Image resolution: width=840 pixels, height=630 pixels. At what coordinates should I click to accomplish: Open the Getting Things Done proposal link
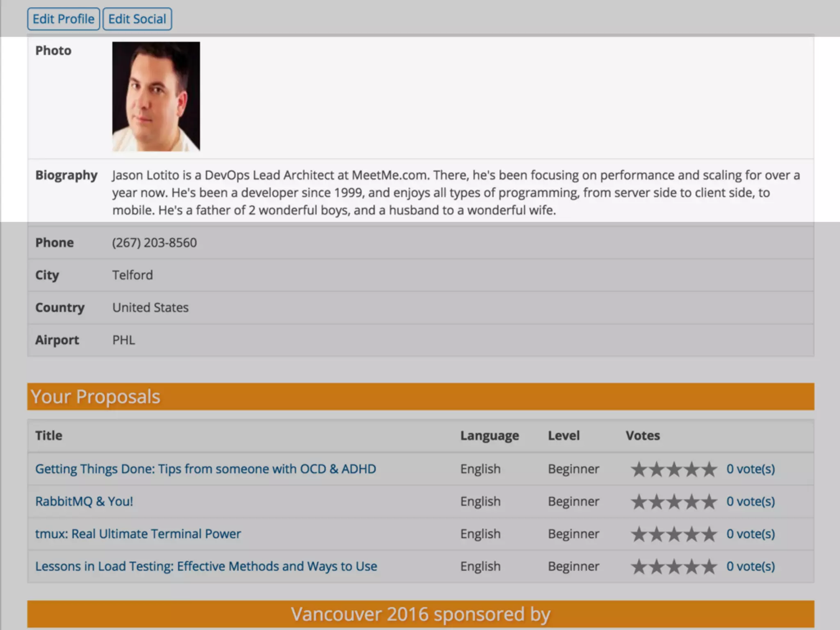[x=205, y=469]
